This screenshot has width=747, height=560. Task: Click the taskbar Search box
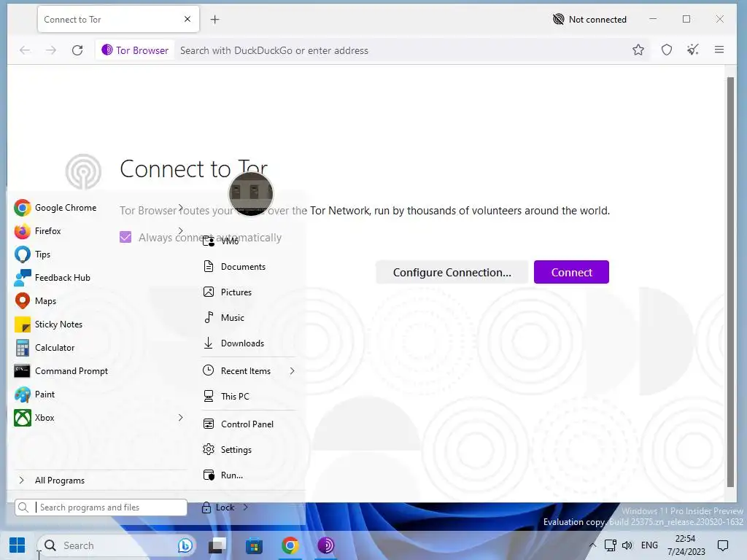tap(115, 545)
